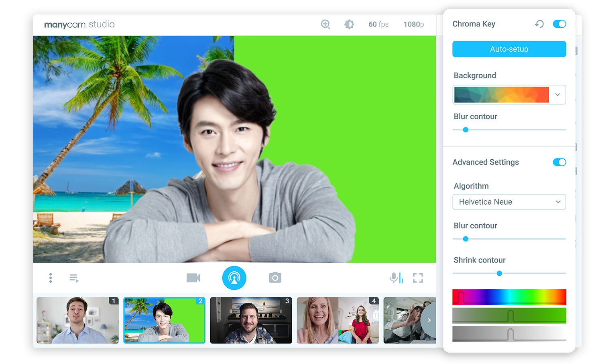Disable the Chroma Key toggle
This screenshot has height=364, width=602.
(x=559, y=24)
